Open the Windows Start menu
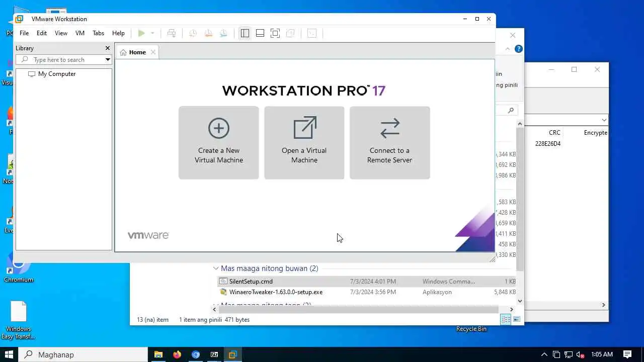This screenshot has height=362, width=644. [x=9, y=354]
